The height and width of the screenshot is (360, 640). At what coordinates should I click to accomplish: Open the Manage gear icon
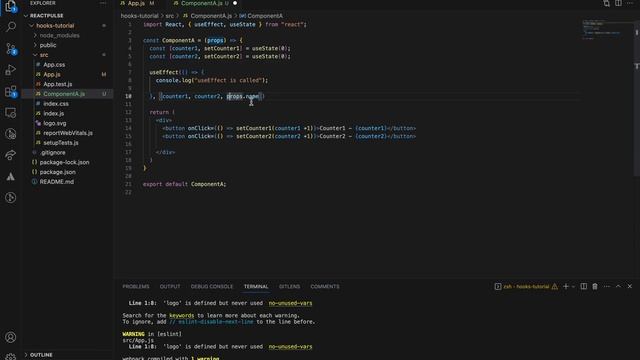[11, 356]
